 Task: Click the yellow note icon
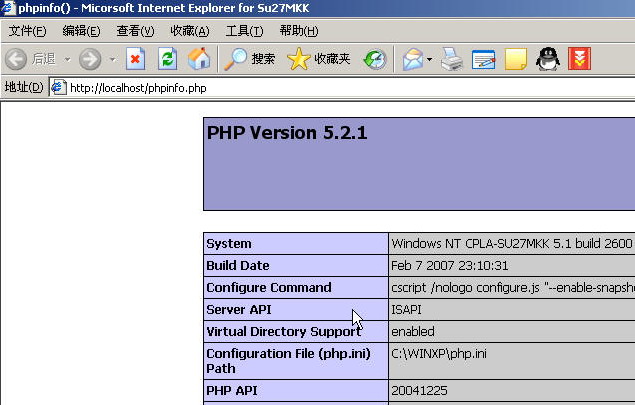tap(516, 59)
